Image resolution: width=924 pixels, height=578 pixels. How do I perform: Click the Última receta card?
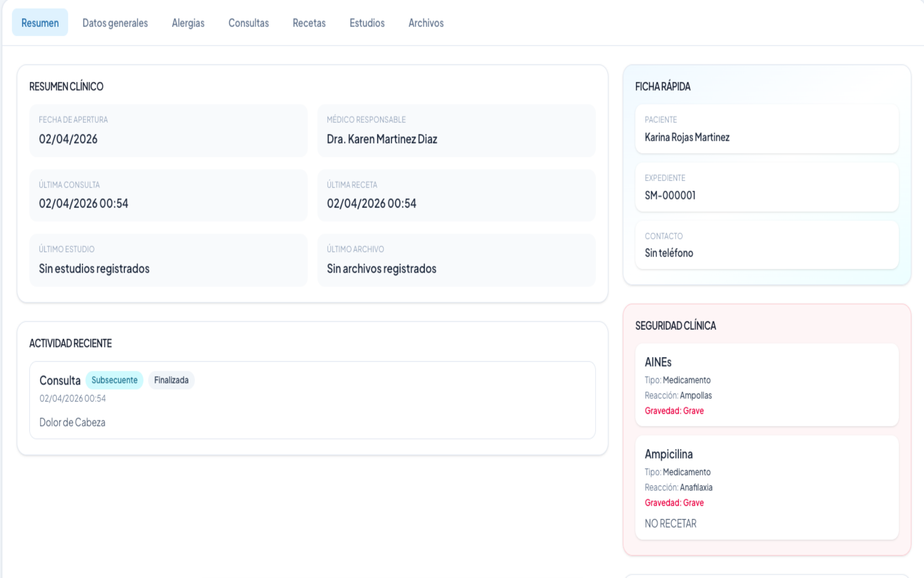point(456,196)
